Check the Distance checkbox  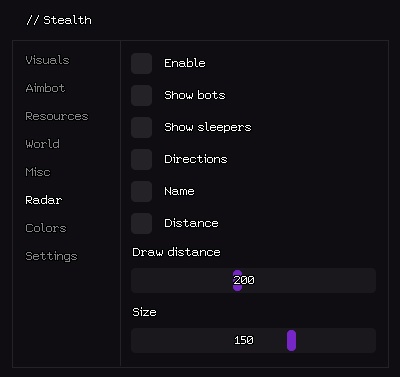click(141, 223)
